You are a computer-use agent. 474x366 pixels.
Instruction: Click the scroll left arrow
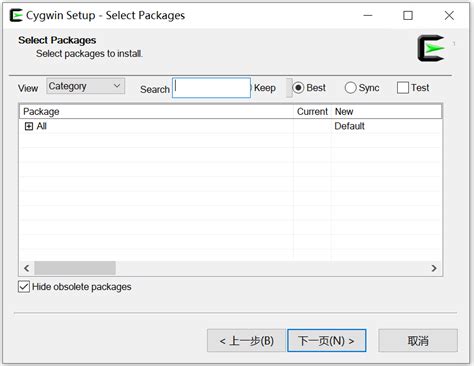pos(27,268)
